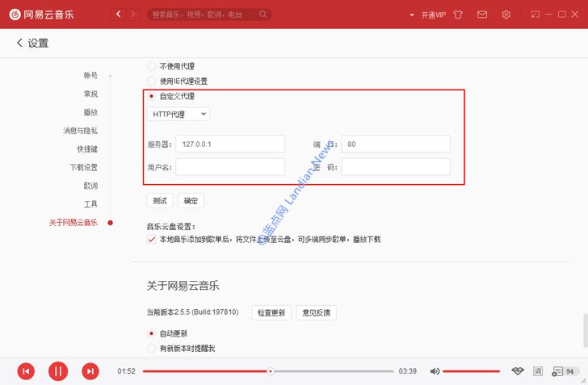The width and height of the screenshot is (588, 385).
Task: Return from settings with the back chevron
Action: tap(19, 43)
